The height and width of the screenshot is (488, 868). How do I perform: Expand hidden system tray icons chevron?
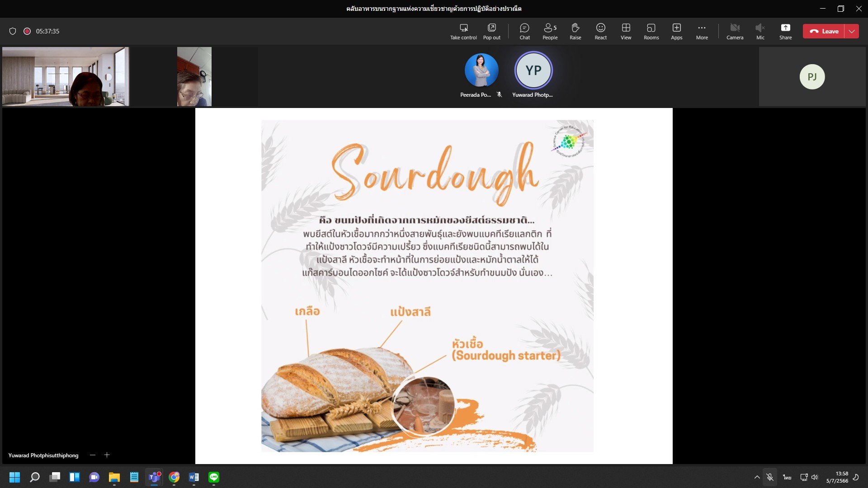click(757, 477)
